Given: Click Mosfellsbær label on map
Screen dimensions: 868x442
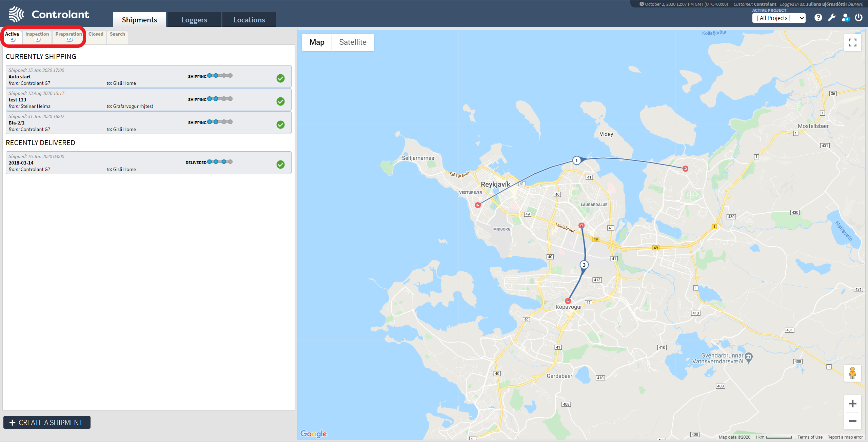Looking at the screenshot, I should coord(813,126).
